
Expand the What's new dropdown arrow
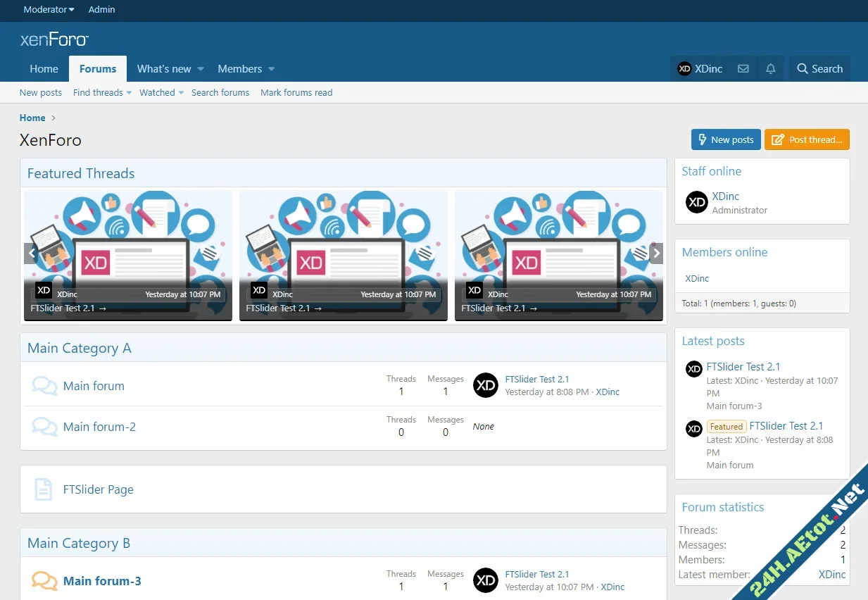coord(201,69)
